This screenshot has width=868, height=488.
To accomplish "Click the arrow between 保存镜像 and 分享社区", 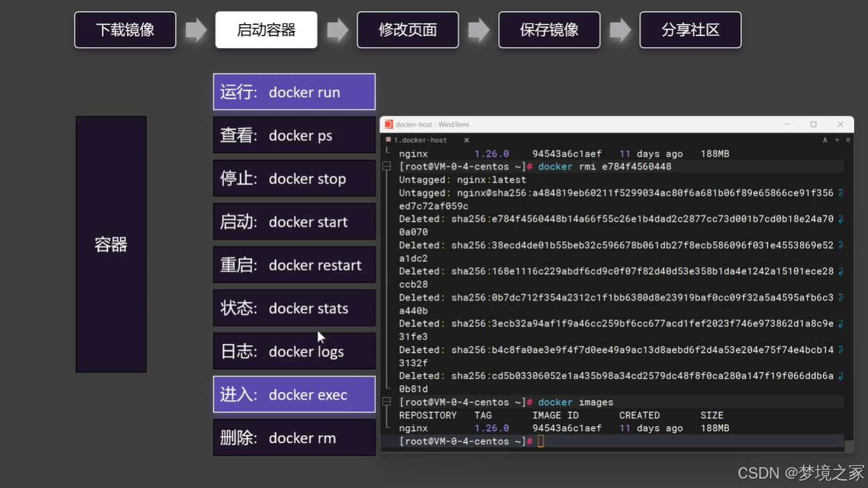I will [620, 30].
